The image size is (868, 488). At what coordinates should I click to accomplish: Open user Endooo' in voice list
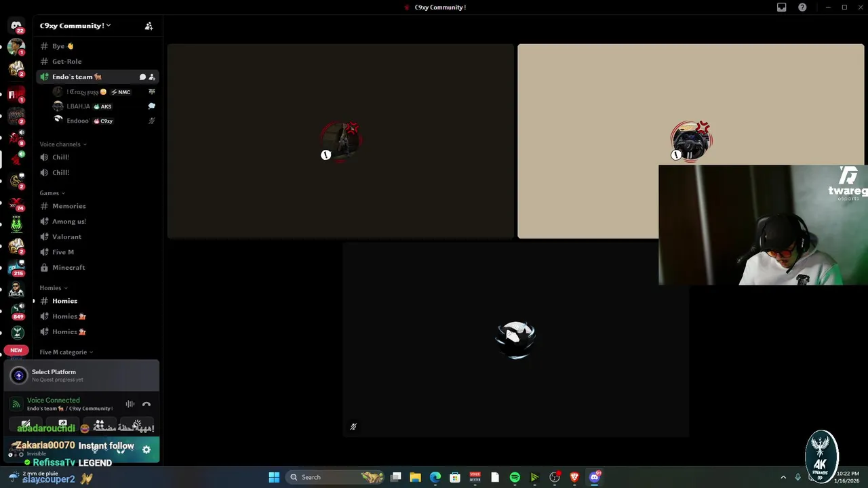(x=104, y=121)
